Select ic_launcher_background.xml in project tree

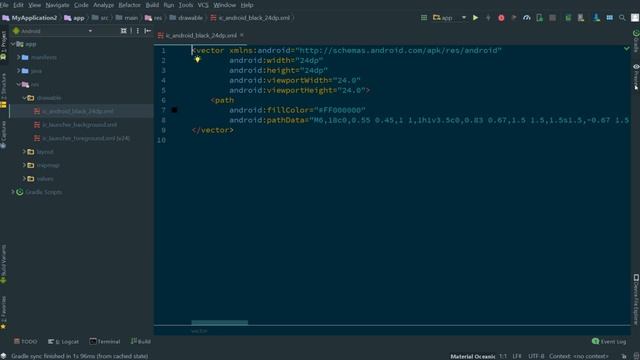[80, 124]
